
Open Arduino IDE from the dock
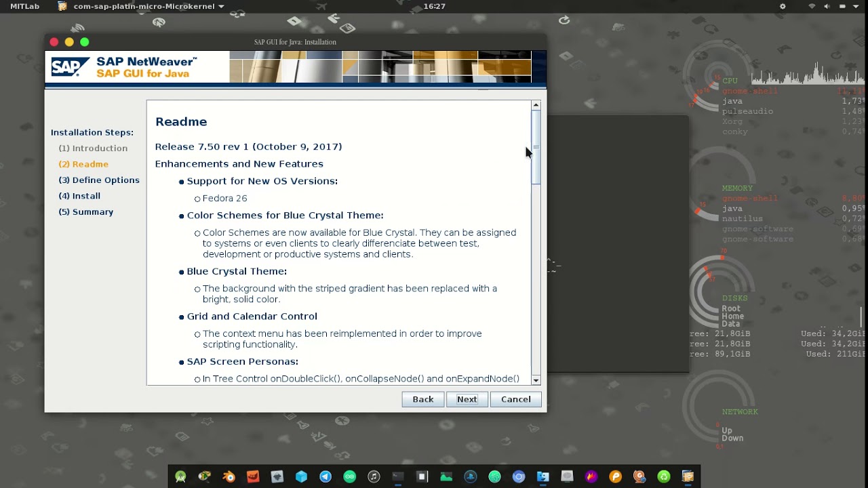pos(349,476)
